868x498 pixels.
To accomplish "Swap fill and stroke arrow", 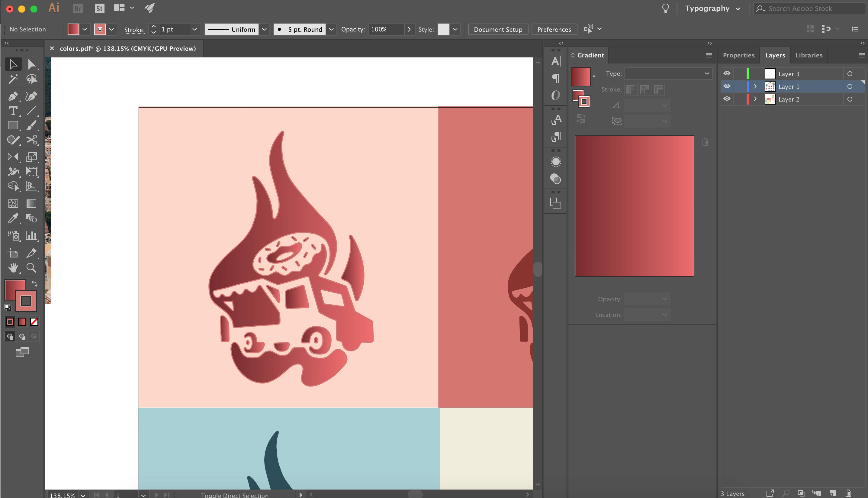I will (34, 283).
